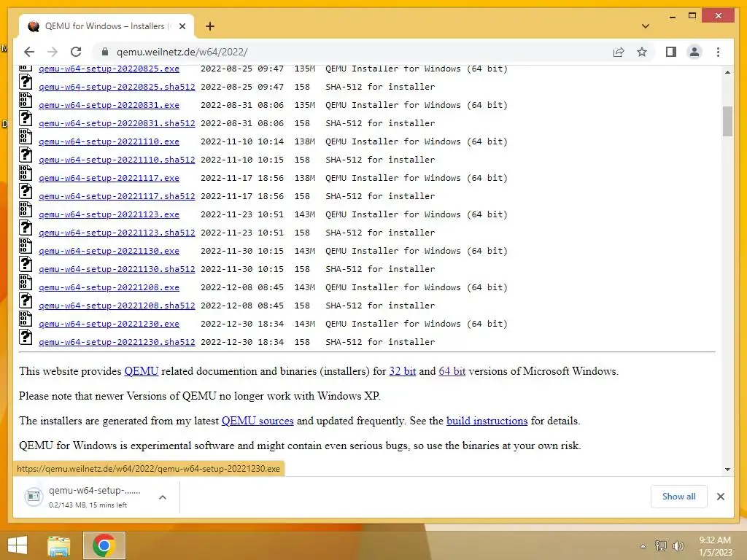Click unknown file icon beside qemu-w64-setup-20221110.sha512

26,155
